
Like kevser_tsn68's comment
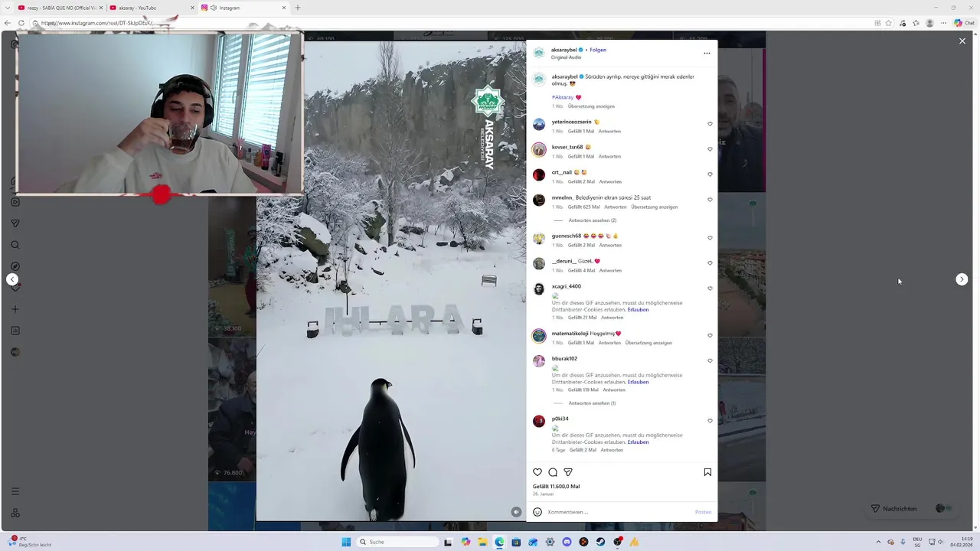point(710,149)
